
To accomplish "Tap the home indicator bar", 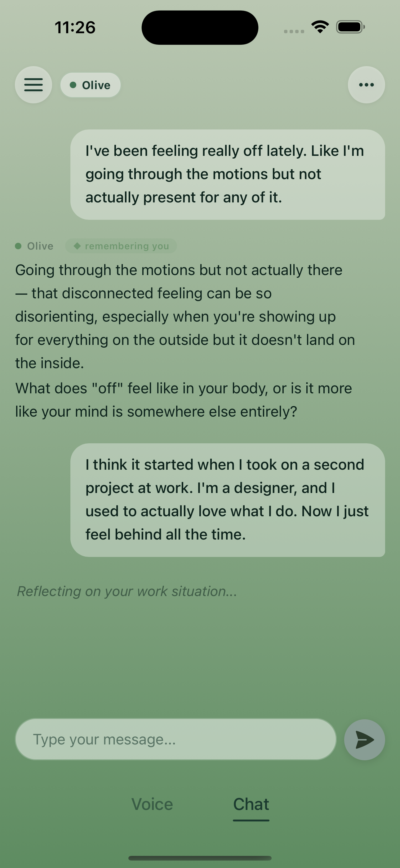I will pos(200,858).
